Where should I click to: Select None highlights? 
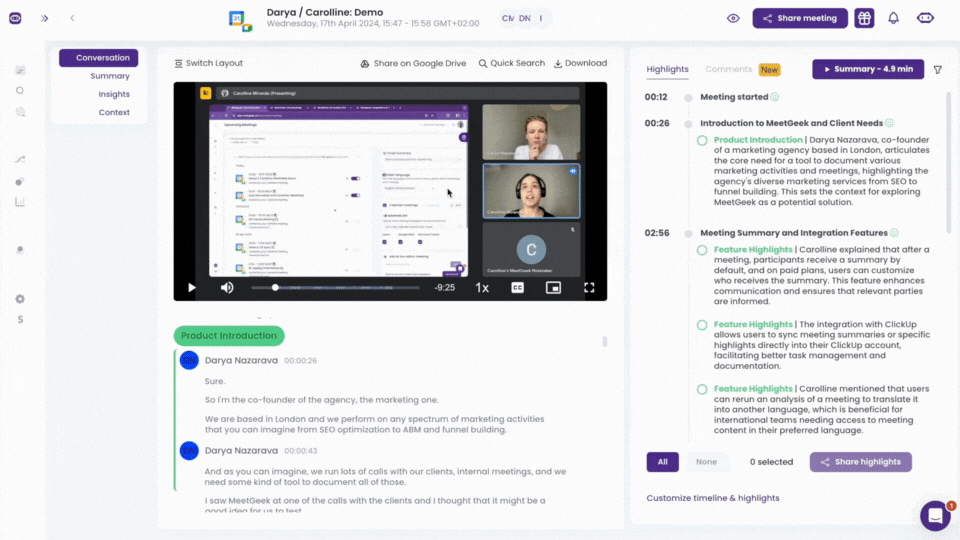[x=706, y=462]
